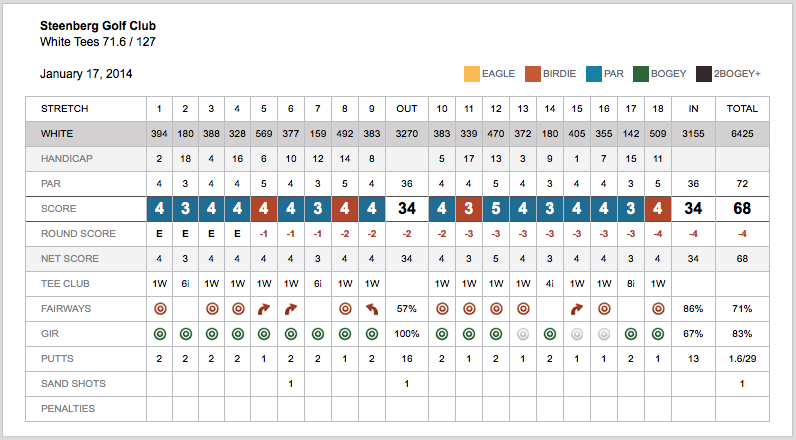The height and width of the screenshot is (440, 796).
Task: Click the missed-right fairway arrow on hole 5
Action: pos(264,309)
